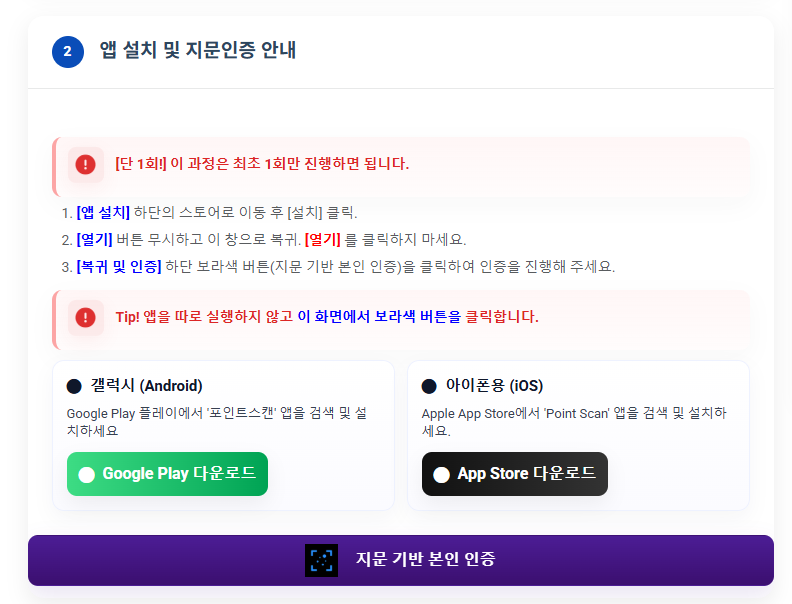This screenshot has width=792, height=604.
Task: Click the fingerprint scan icon in purple button
Action: click(x=321, y=560)
